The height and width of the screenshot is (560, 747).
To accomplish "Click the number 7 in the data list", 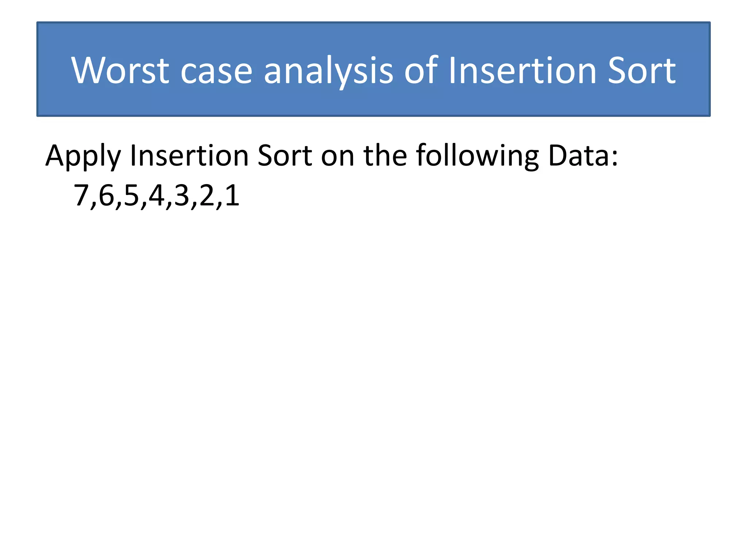I will (x=81, y=196).
